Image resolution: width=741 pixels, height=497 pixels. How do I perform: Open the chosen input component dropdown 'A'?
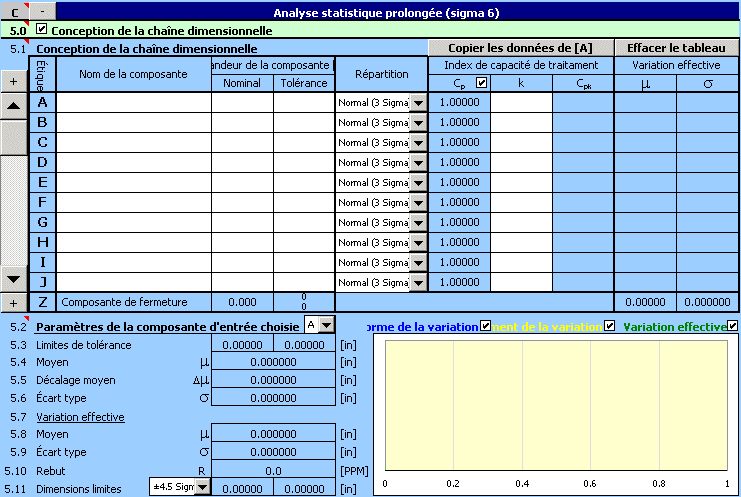pos(327,325)
